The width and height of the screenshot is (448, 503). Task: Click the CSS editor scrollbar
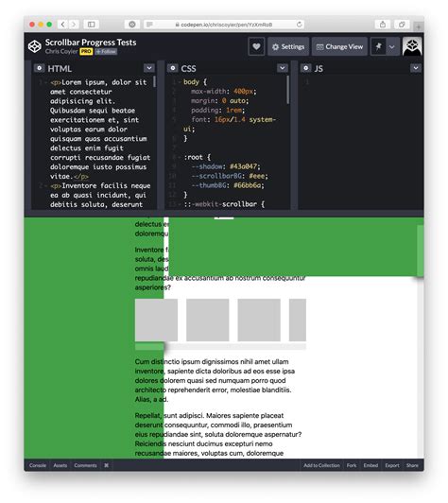click(x=287, y=90)
